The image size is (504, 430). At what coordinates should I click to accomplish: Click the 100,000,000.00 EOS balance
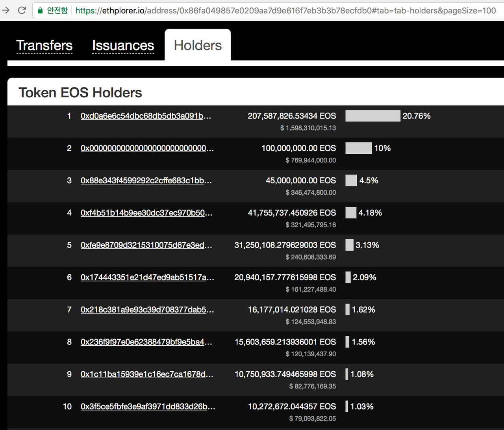point(299,148)
